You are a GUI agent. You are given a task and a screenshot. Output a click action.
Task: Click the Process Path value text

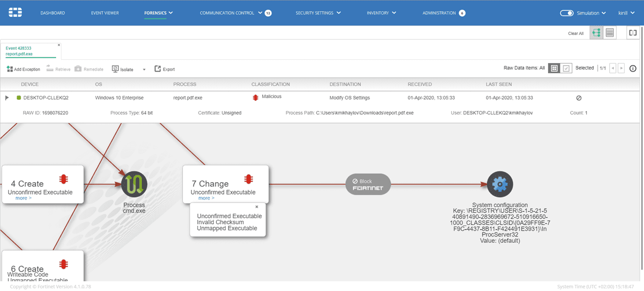pyautogui.click(x=364, y=113)
